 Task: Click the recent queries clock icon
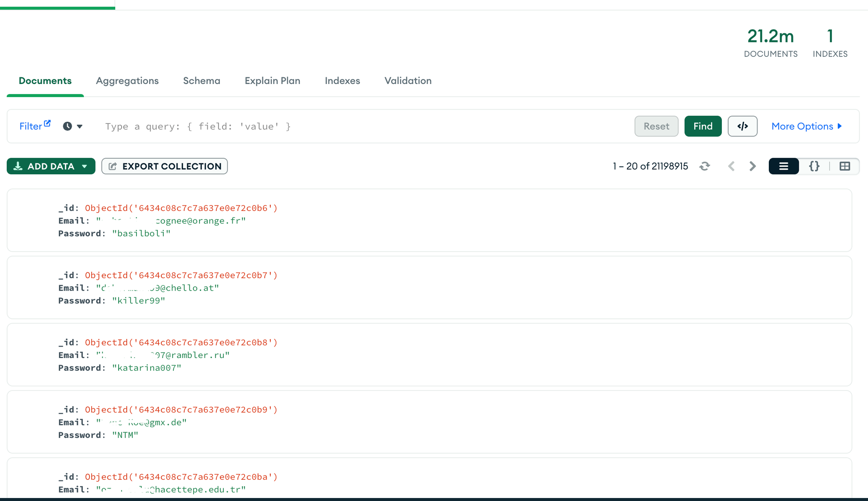(67, 126)
